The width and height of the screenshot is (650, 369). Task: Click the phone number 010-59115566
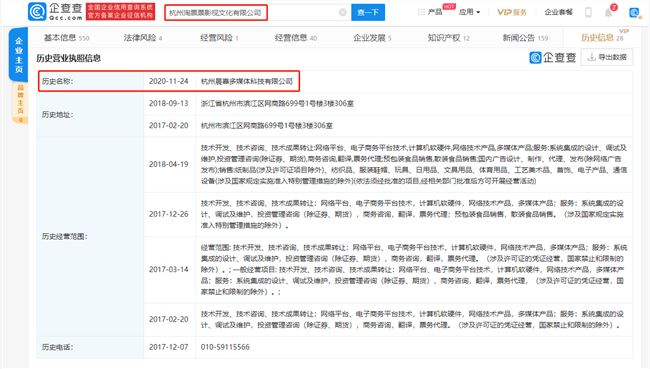[225, 347]
